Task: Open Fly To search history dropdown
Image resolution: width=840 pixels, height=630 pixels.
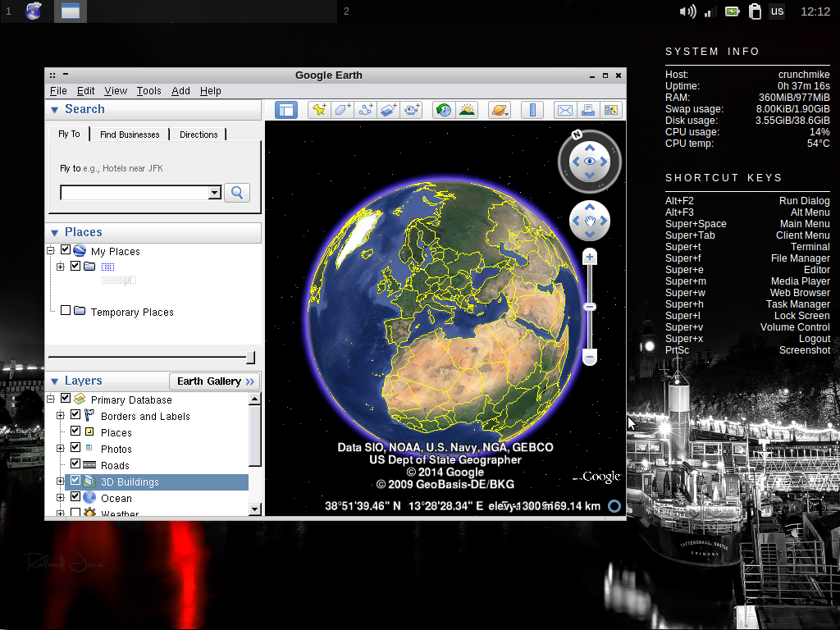Action: (x=214, y=193)
